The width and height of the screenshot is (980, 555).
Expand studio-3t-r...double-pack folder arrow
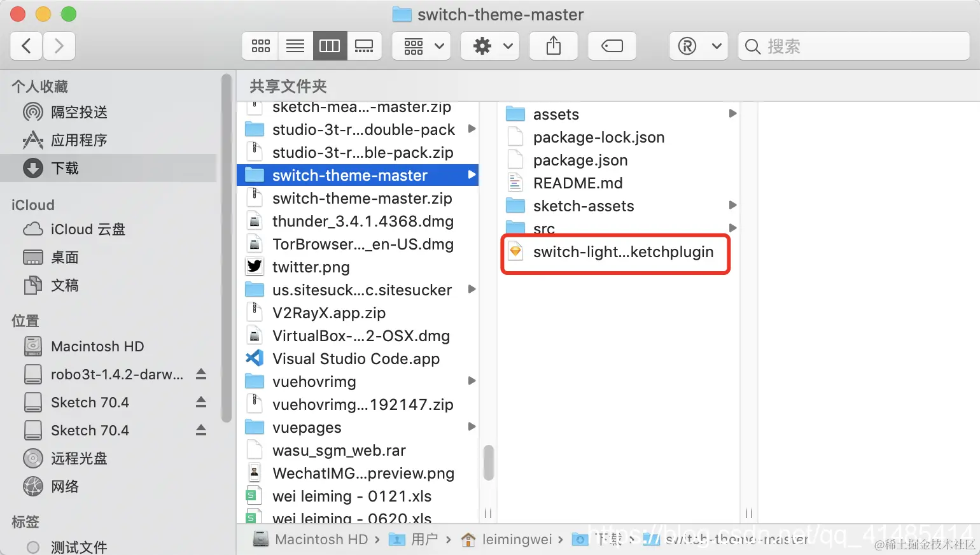pos(472,129)
